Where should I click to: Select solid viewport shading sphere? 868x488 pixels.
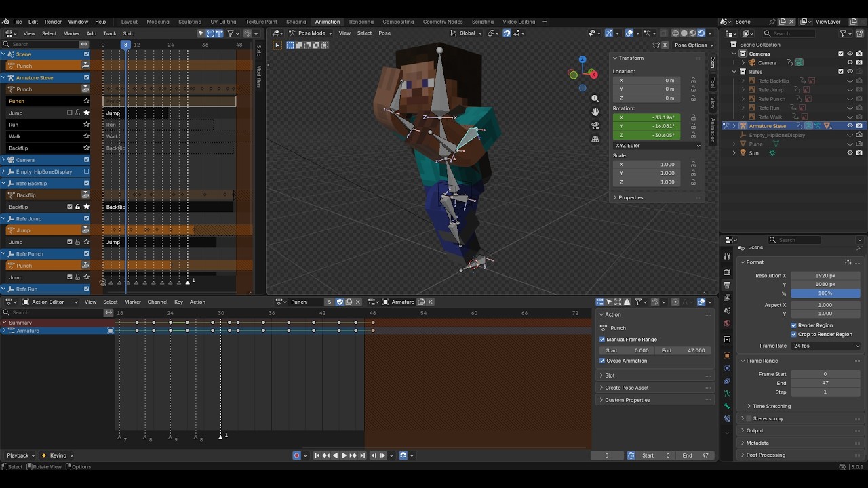tap(684, 33)
